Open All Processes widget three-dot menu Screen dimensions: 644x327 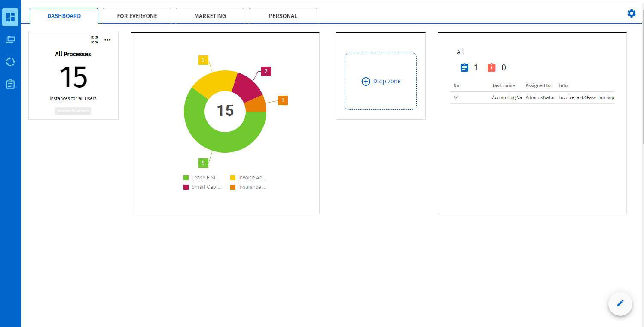click(107, 40)
